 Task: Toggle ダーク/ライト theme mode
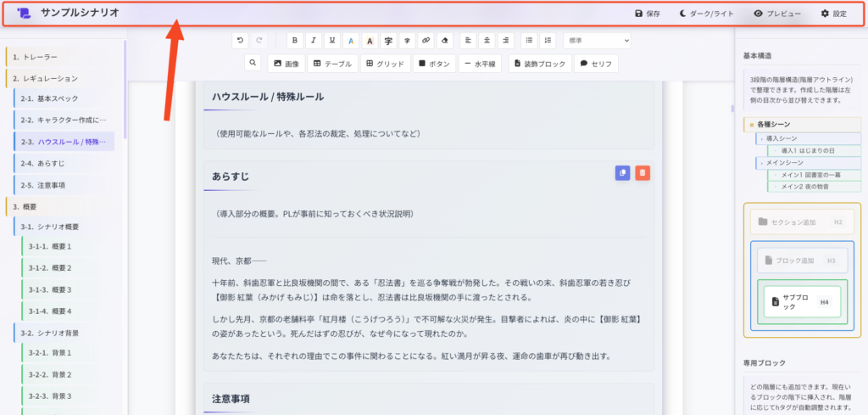coord(706,14)
